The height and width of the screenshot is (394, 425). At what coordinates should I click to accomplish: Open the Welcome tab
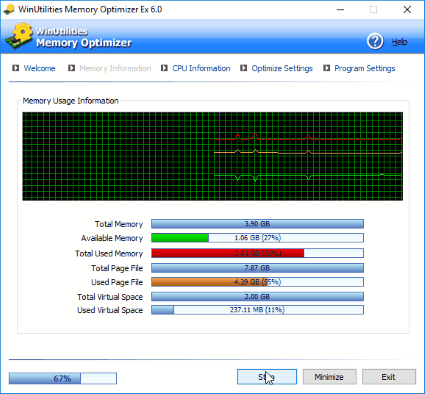39,68
